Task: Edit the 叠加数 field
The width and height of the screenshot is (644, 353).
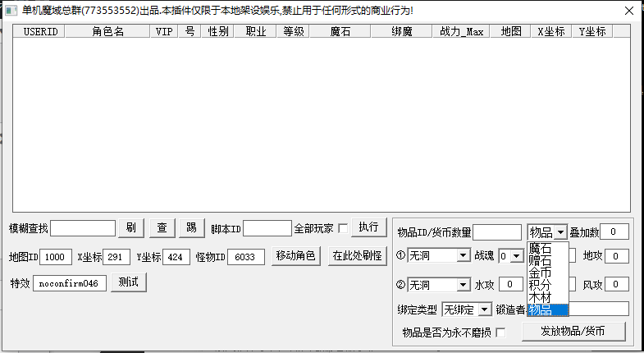Action: pos(614,232)
